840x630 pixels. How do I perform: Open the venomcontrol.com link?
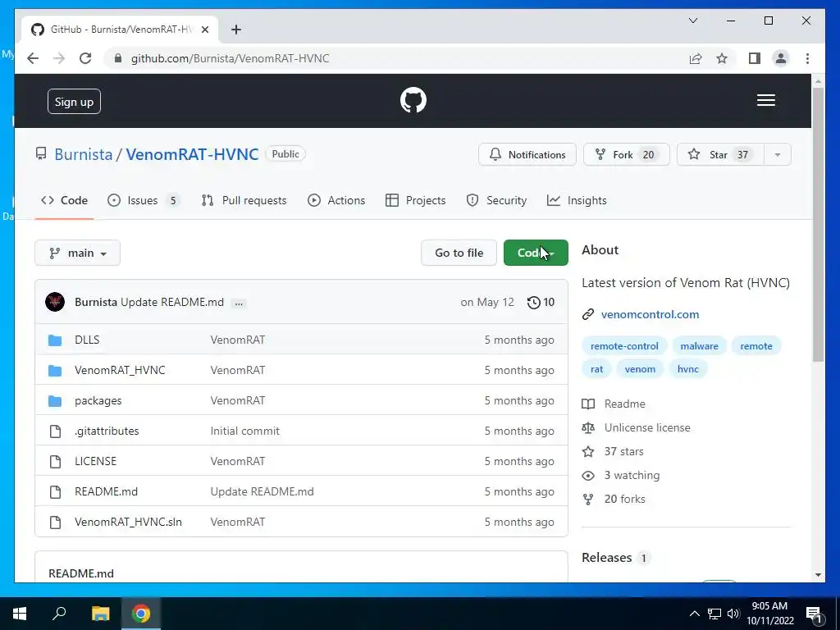point(650,314)
